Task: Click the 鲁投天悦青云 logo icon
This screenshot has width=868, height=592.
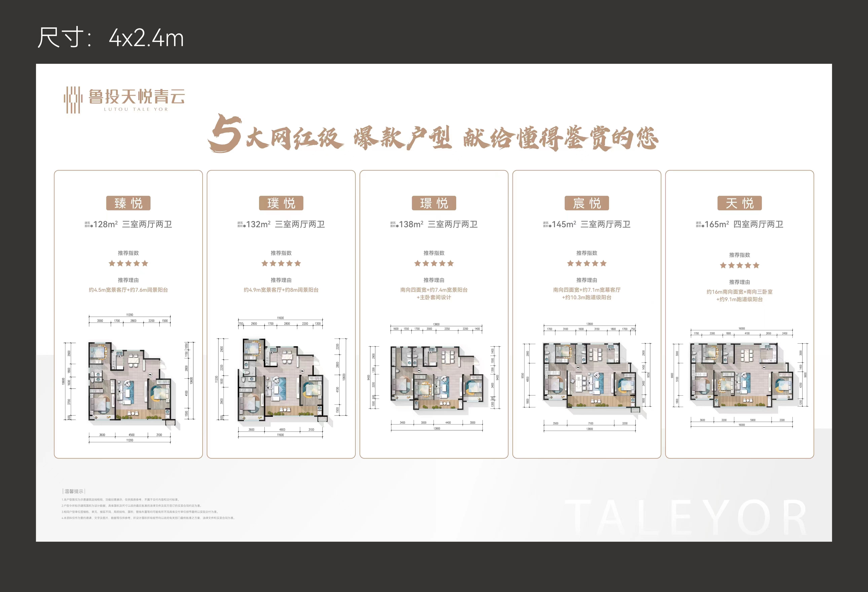Action: pyautogui.click(x=73, y=100)
